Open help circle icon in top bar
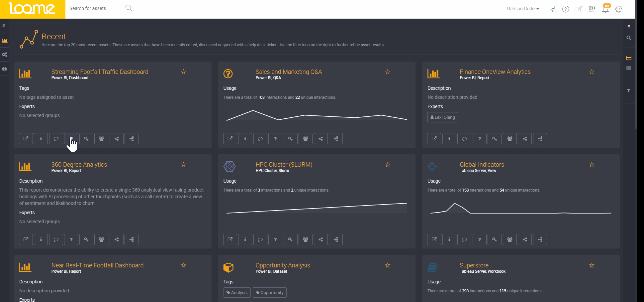This screenshot has width=644, height=302. point(566,9)
